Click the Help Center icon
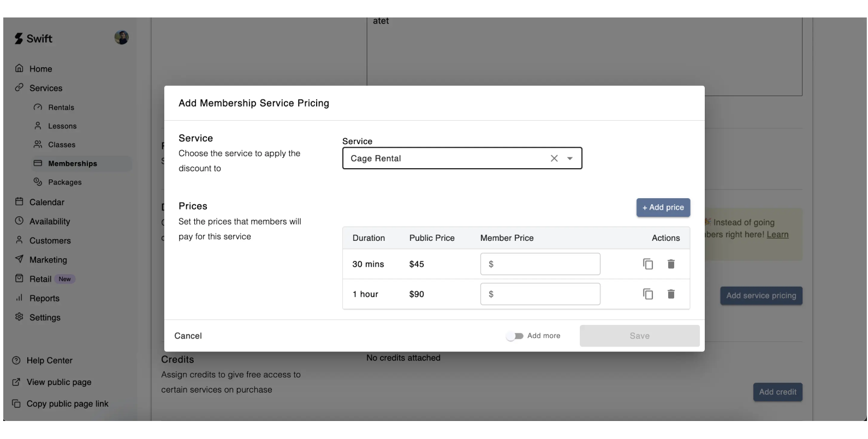 click(x=16, y=360)
